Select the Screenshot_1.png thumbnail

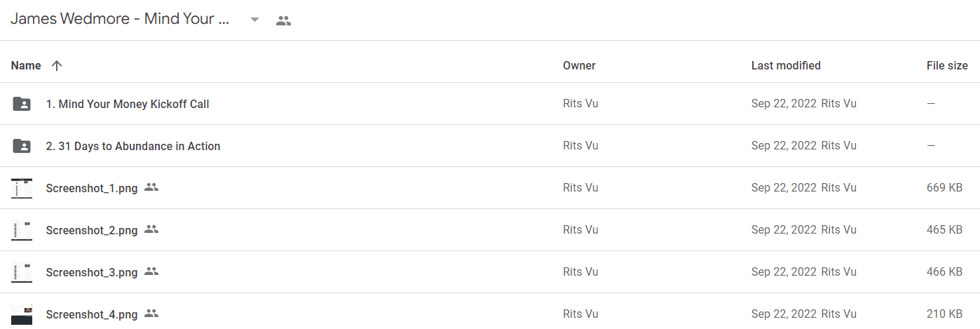click(x=22, y=188)
